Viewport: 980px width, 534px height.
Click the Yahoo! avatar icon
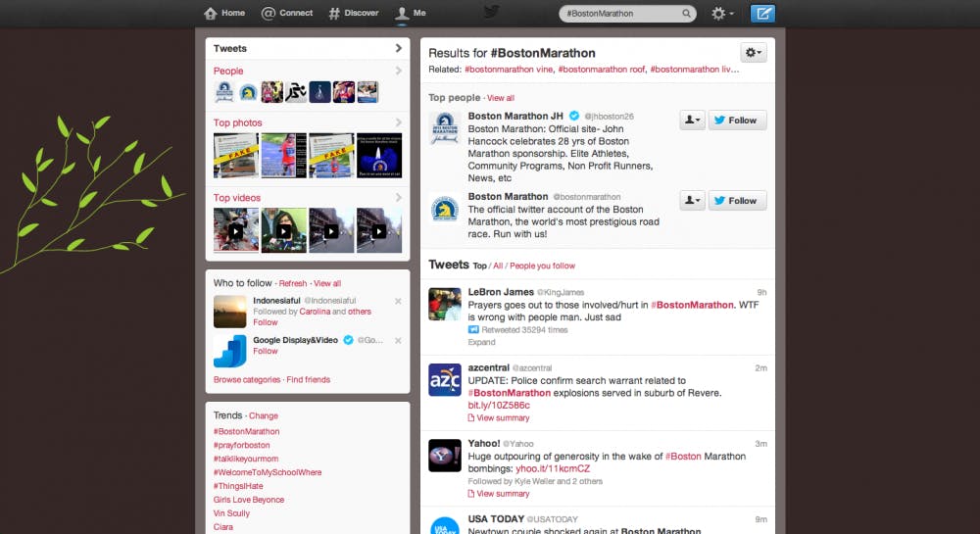pos(445,455)
